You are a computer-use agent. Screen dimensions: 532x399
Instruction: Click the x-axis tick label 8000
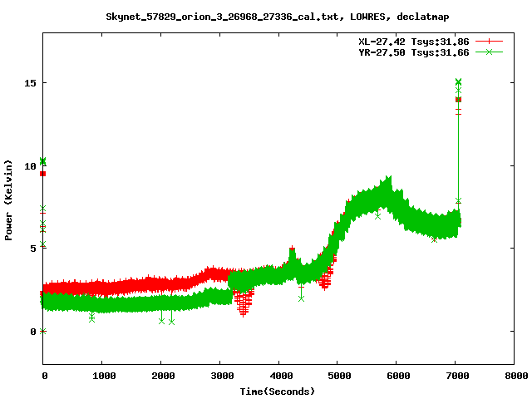tap(516, 376)
